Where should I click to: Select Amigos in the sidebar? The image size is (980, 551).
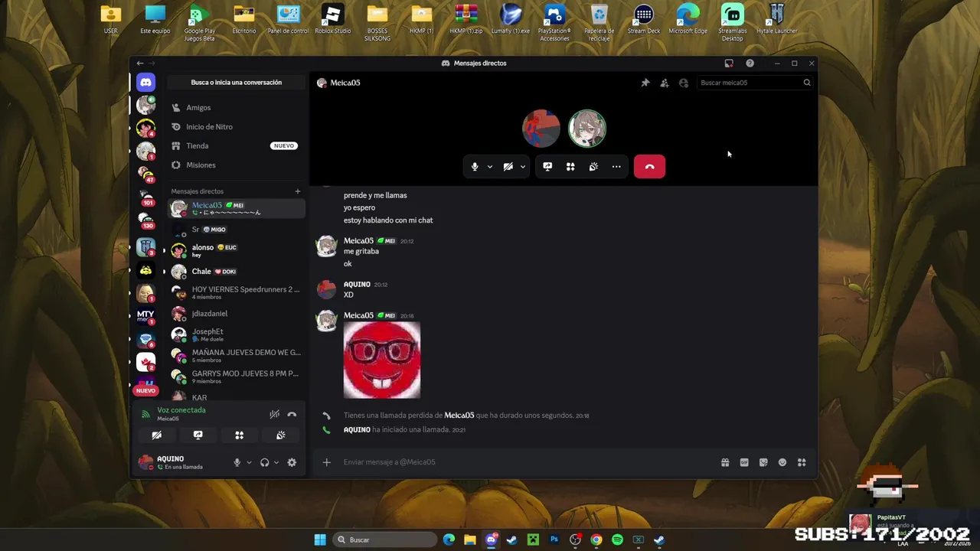point(236,108)
